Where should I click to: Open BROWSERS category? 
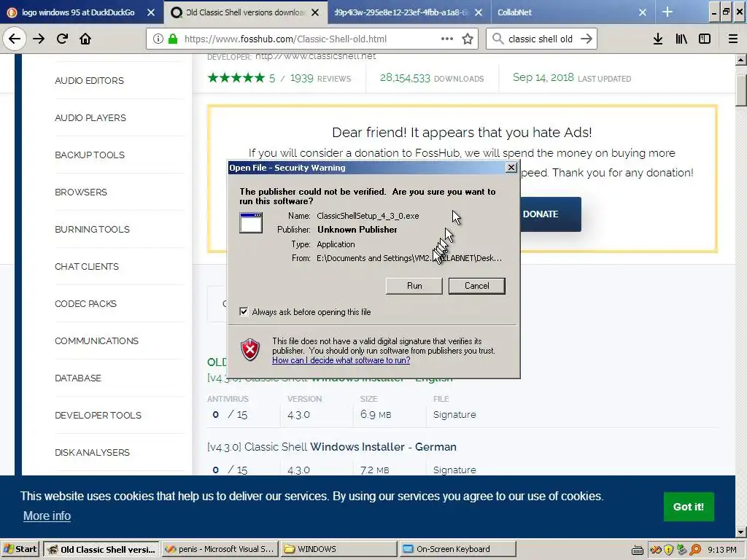[x=81, y=192]
